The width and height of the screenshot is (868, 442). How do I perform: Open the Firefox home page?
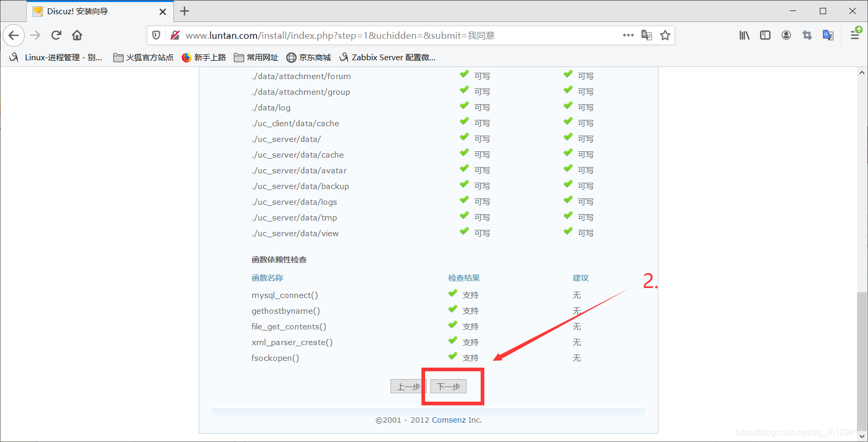(x=77, y=35)
